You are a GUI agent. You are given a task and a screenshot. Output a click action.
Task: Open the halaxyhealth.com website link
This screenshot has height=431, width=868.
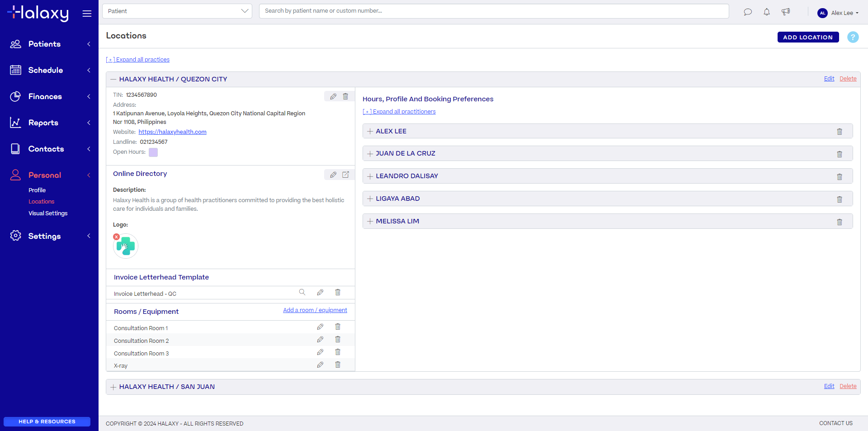click(x=172, y=132)
